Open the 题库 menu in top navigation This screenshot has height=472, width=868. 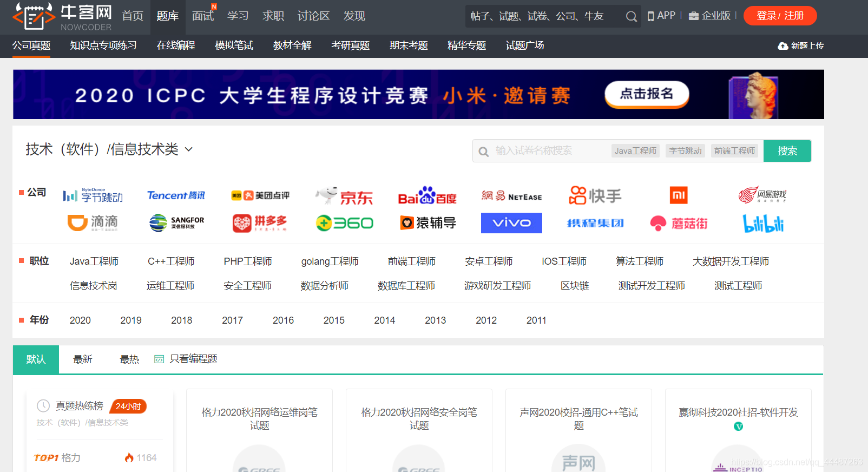pyautogui.click(x=168, y=16)
